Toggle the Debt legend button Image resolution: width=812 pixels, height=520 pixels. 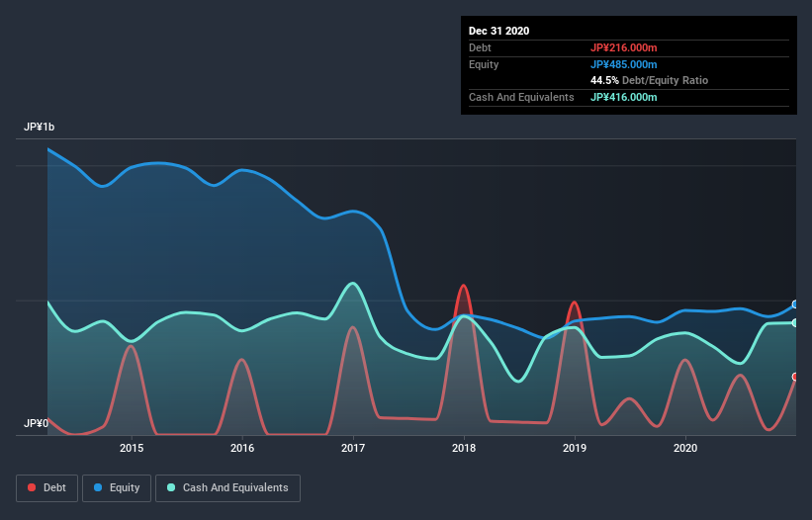(x=47, y=488)
